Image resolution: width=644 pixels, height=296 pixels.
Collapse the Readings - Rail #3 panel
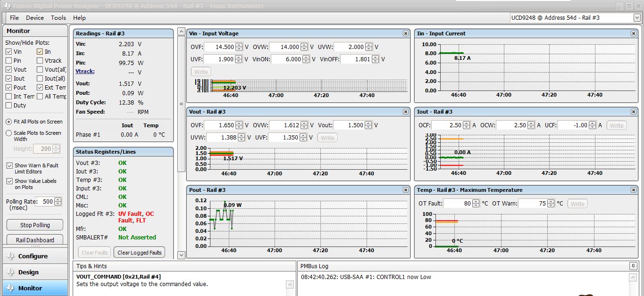pyautogui.click(x=123, y=33)
